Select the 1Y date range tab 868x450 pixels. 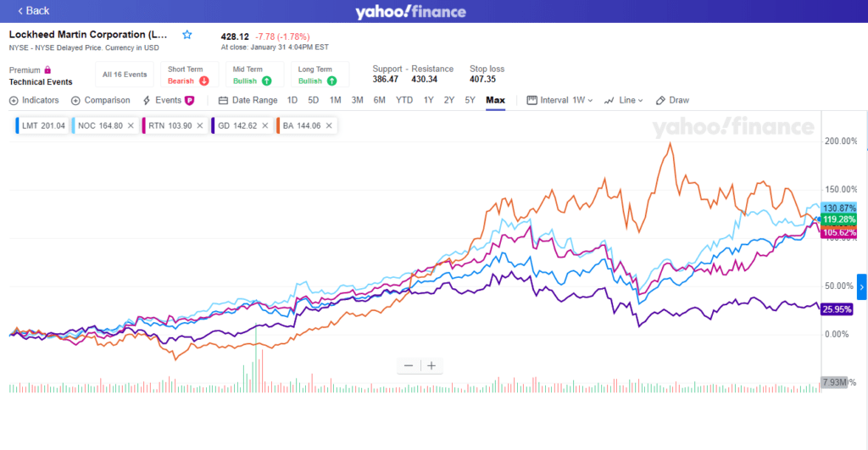(429, 100)
